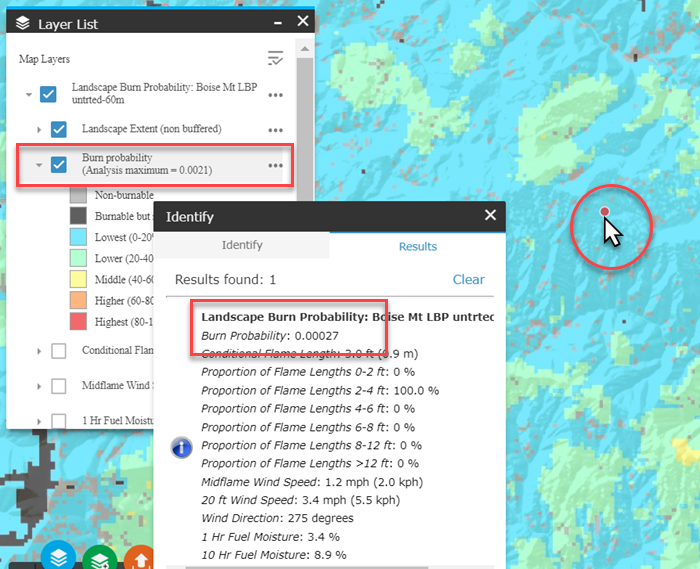The image size is (700, 569).
Task: Click the Highest red legend swatch
Action: point(78,322)
